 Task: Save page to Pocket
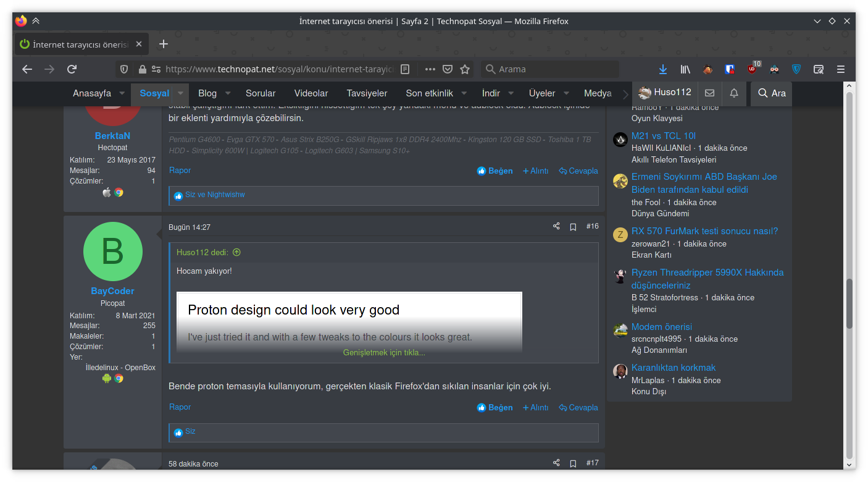pos(448,69)
